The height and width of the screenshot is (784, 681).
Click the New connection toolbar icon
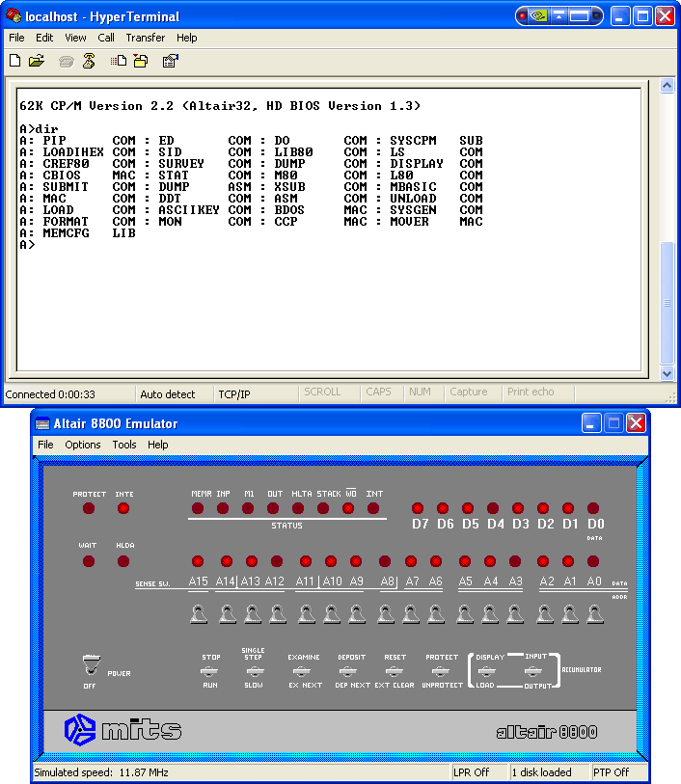point(15,61)
